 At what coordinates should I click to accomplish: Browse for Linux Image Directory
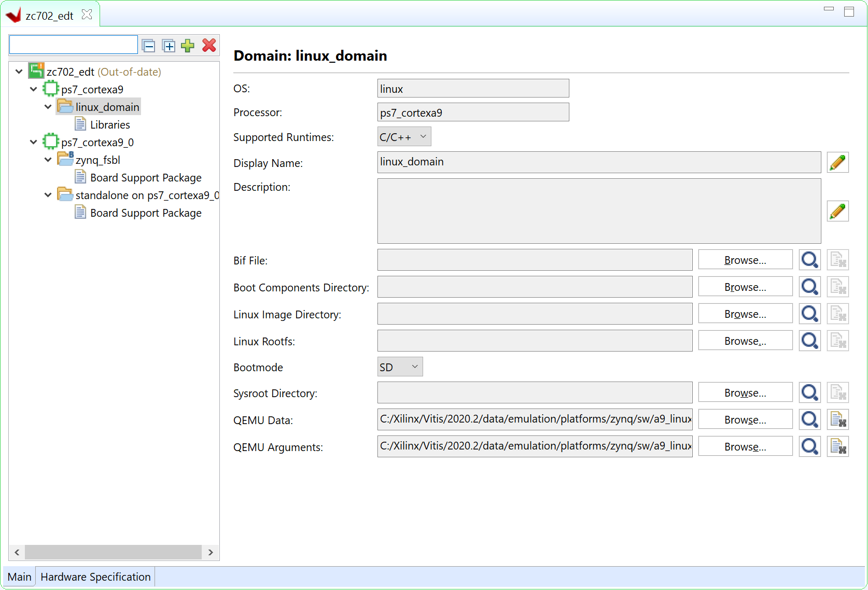pos(745,314)
